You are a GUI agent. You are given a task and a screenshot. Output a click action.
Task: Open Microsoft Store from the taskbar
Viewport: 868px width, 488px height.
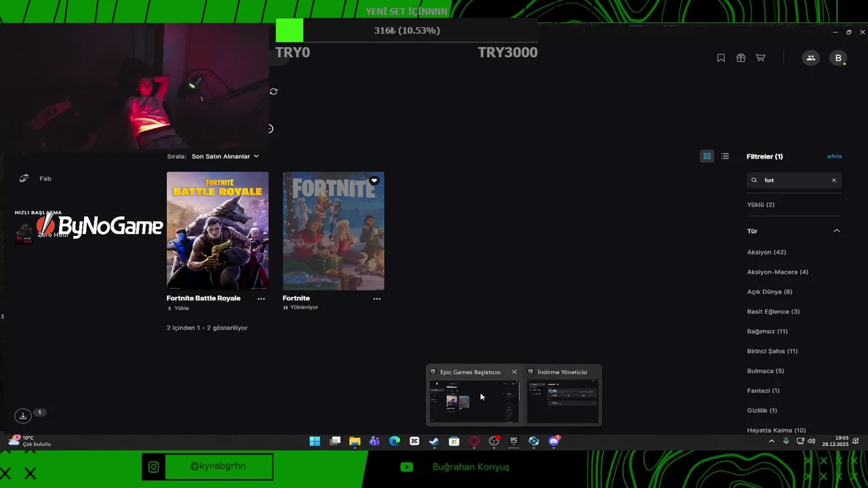454,441
